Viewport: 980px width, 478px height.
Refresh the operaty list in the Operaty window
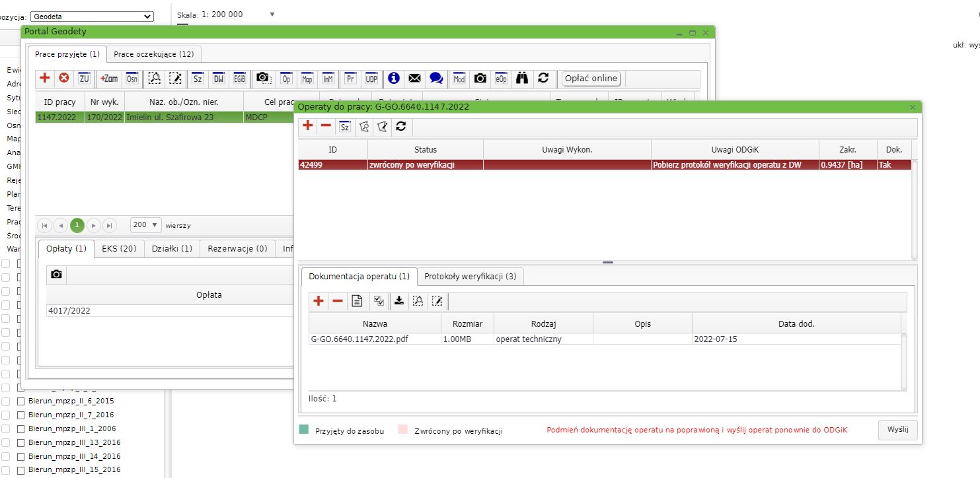point(400,126)
